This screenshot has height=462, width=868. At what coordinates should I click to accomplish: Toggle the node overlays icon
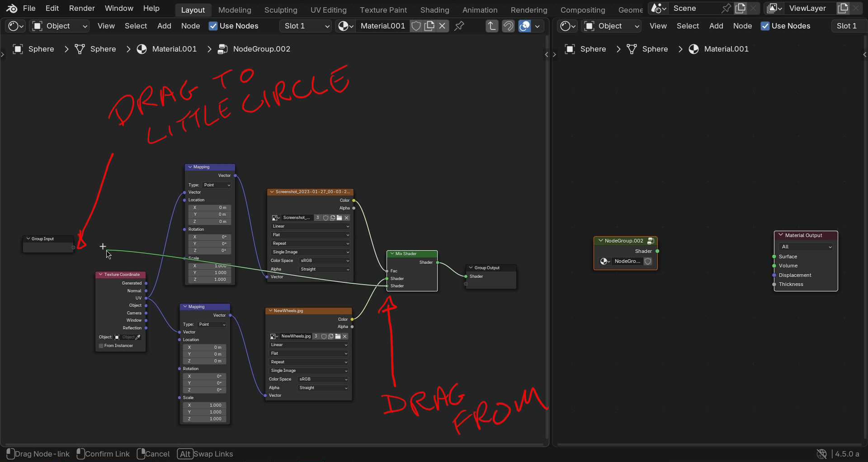pyautogui.click(x=524, y=26)
